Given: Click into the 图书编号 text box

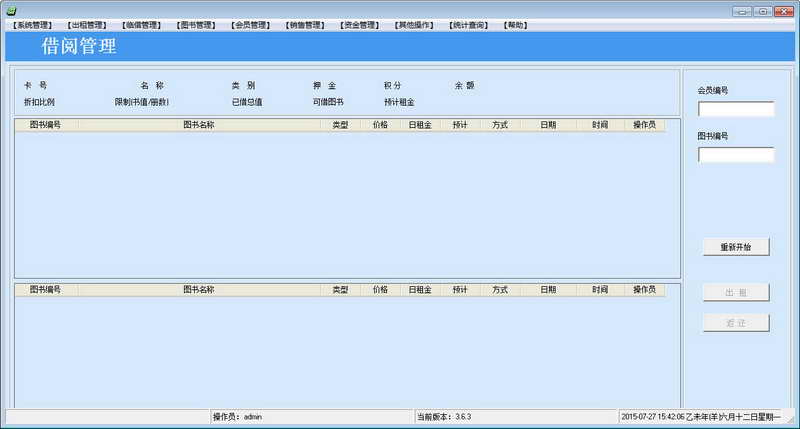Looking at the screenshot, I should point(735,155).
